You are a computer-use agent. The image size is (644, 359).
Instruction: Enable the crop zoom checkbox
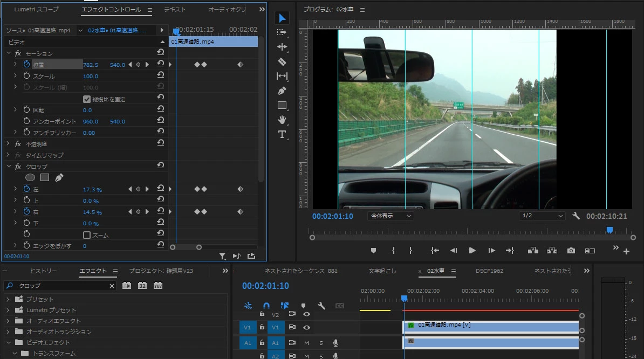(87, 235)
